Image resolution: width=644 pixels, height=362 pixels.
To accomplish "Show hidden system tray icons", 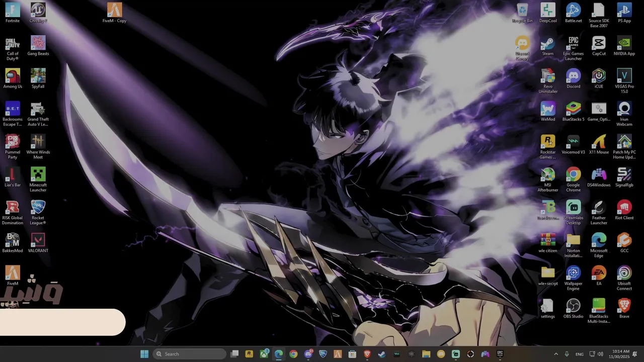I will point(556,354).
